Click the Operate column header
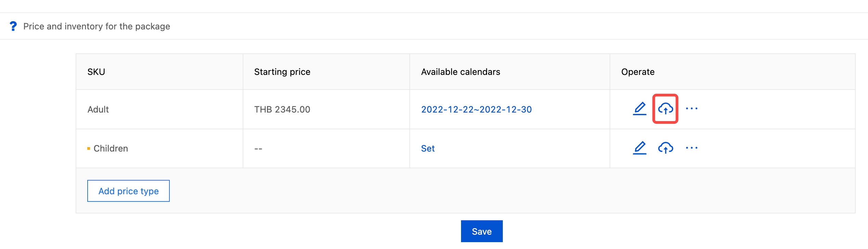 tap(638, 72)
